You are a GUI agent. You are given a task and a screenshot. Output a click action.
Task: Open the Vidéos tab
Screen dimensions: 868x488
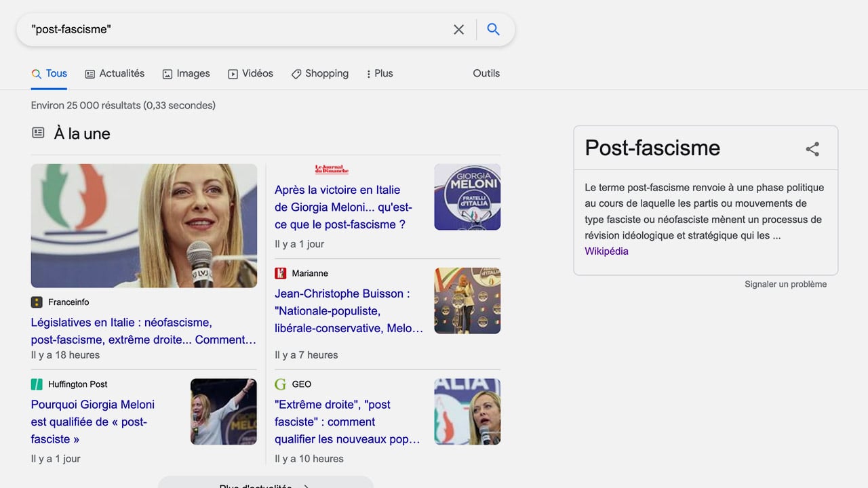(250, 73)
